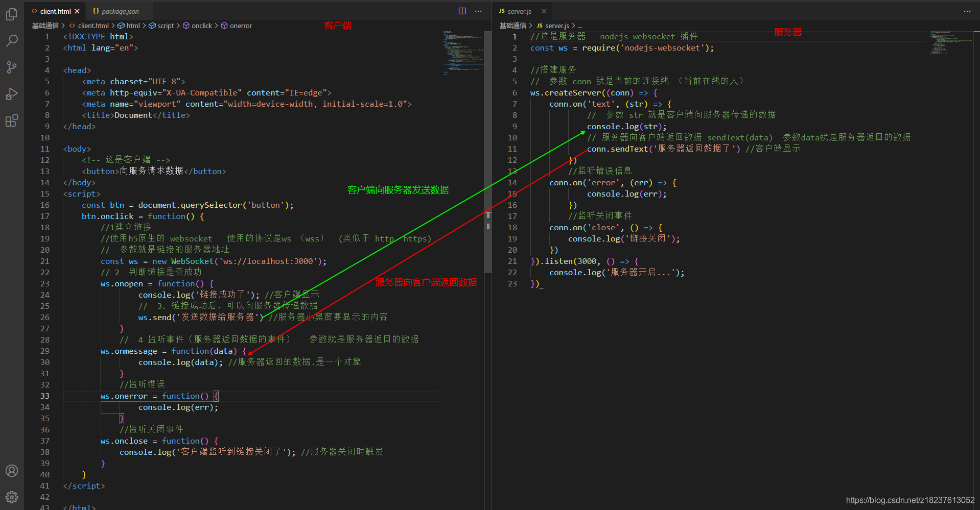Click the ellipsis in right breadcrumb
980x510 pixels.
[x=580, y=26]
